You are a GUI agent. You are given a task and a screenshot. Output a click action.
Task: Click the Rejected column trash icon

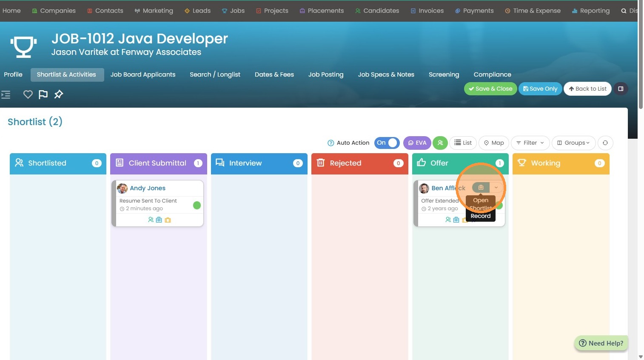(x=321, y=163)
